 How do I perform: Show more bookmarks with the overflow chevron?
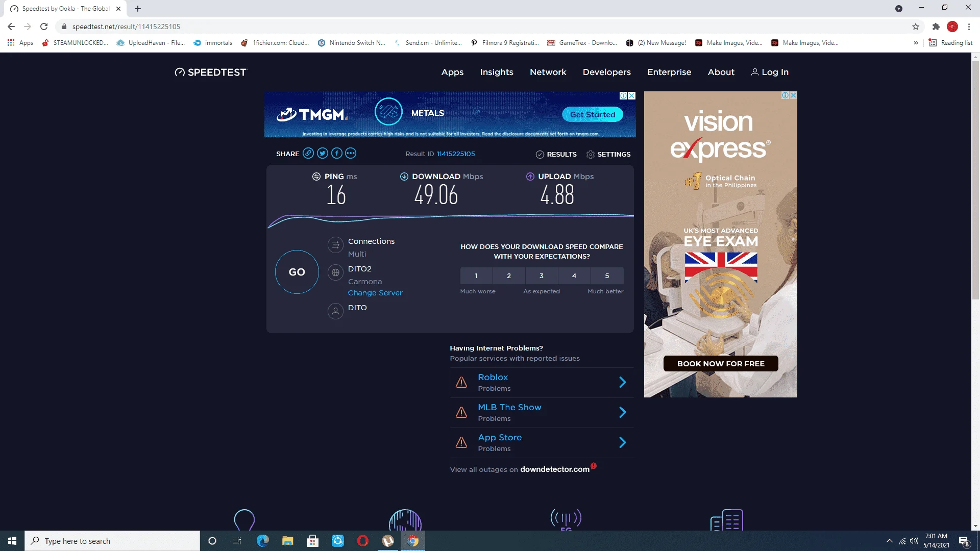click(x=916, y=43)
